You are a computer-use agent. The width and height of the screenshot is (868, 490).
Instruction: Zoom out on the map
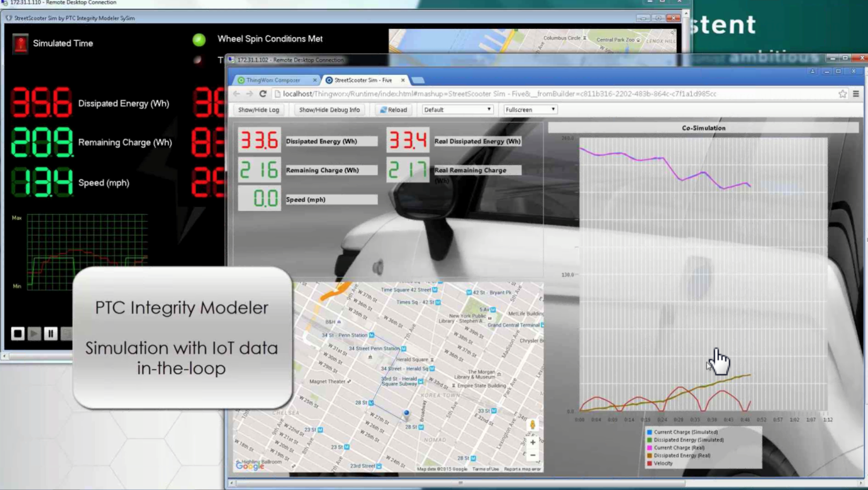pyautogui.click(x=533, y=455)
